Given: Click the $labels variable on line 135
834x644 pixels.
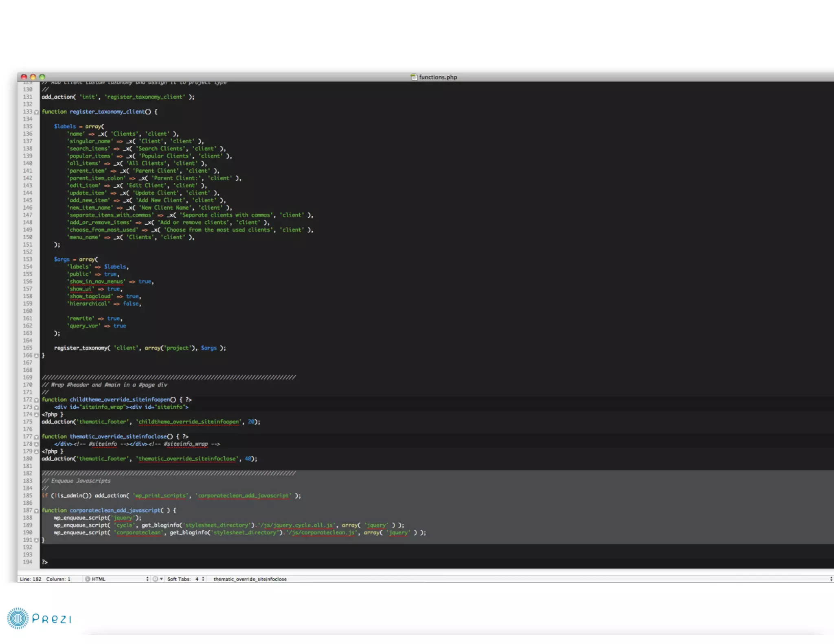Looking at the screenshot, I should pyautogui.click(x=65, y=126).
